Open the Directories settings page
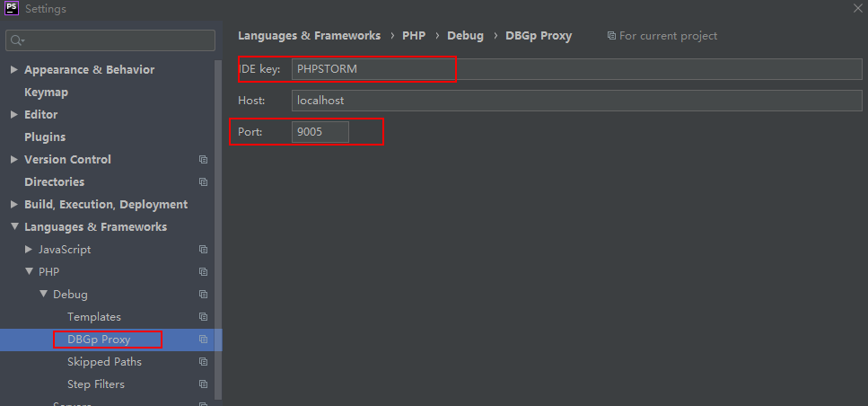This screenshot has width=868, height=406. pos(54,181)
